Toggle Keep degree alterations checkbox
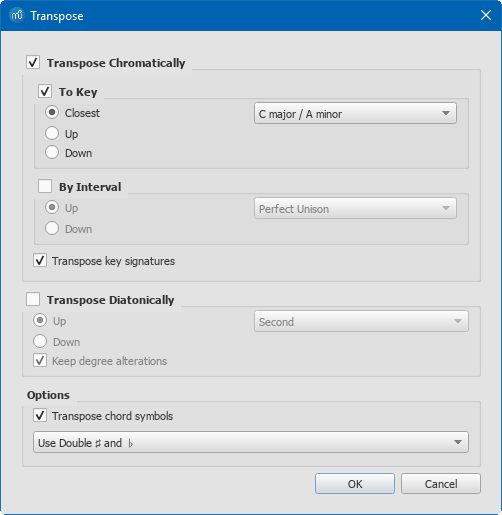Viewport: 502px width, 515px height. point(40,360)
